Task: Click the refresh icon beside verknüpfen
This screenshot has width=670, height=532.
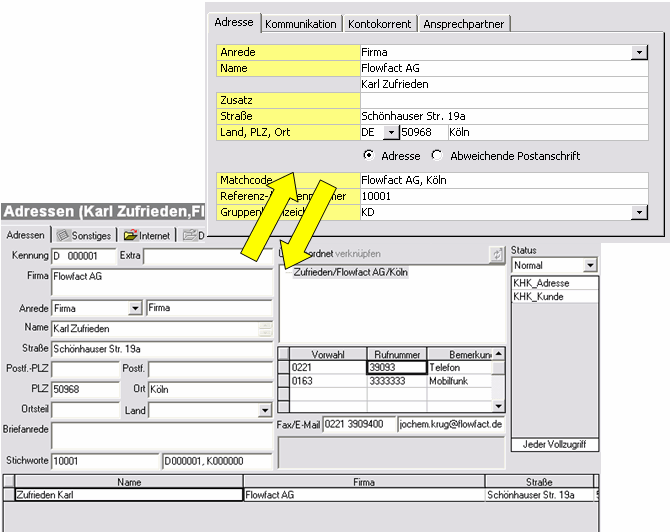Action: click(497, 254)
